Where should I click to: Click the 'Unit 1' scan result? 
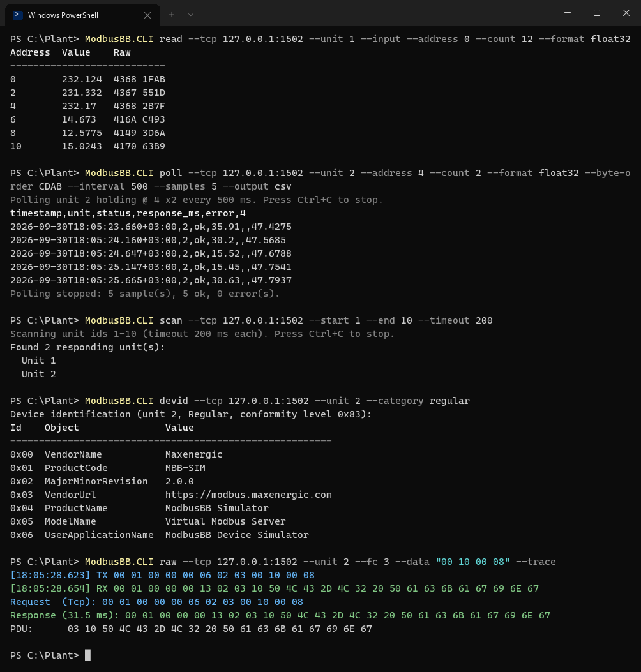pos(38,361)
